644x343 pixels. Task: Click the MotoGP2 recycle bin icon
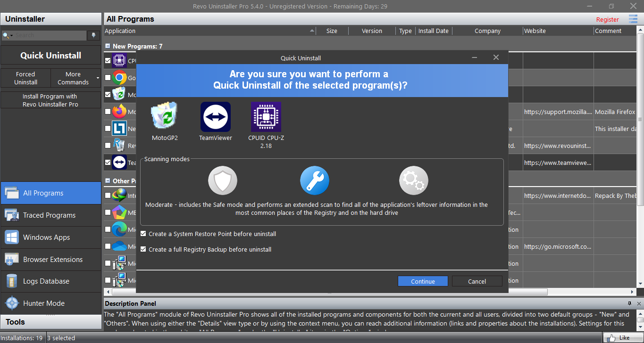[x=164, y=117]
